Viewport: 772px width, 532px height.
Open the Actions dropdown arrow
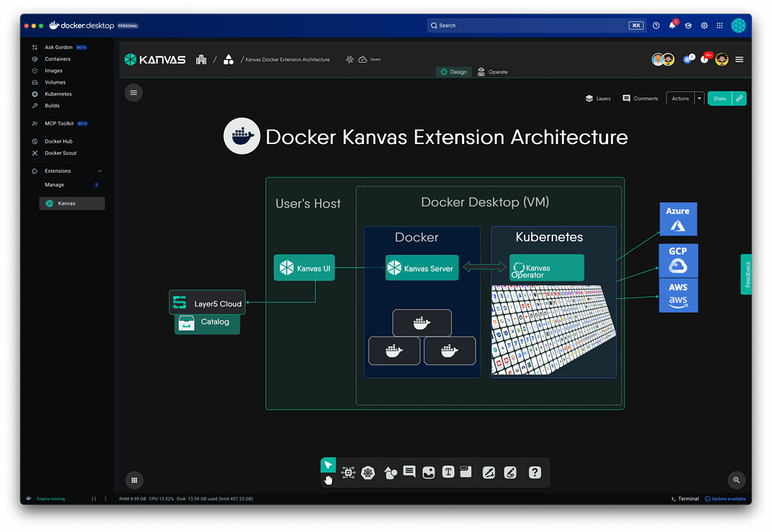pos(700,98)
